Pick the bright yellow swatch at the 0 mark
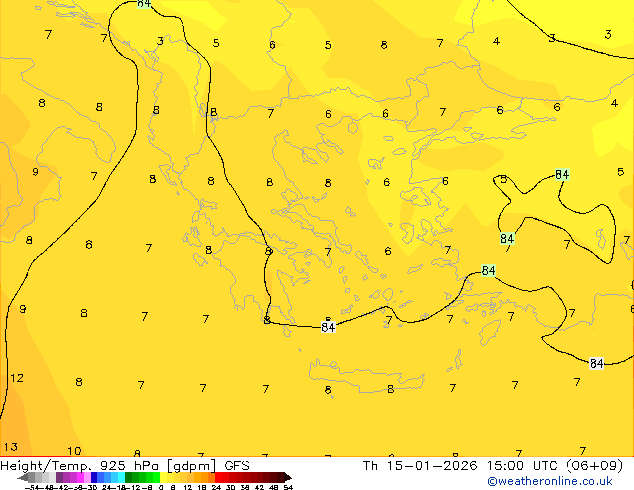Viewport: 634px width, 490px height. (163, 477)
